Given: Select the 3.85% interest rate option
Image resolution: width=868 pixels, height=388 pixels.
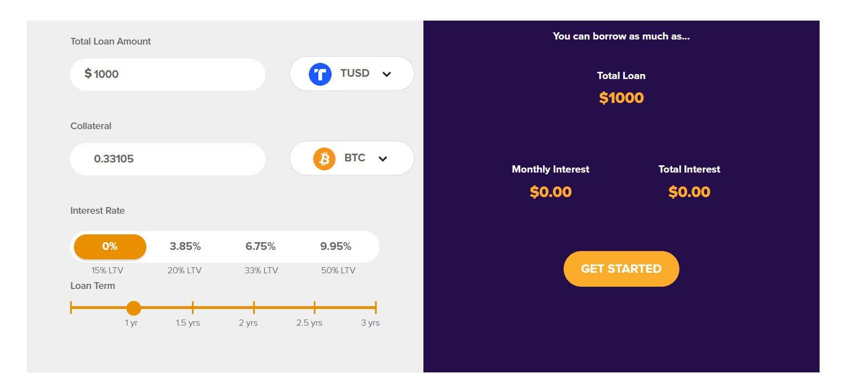Looking at the screenshot, I should (x=185, y=247).
